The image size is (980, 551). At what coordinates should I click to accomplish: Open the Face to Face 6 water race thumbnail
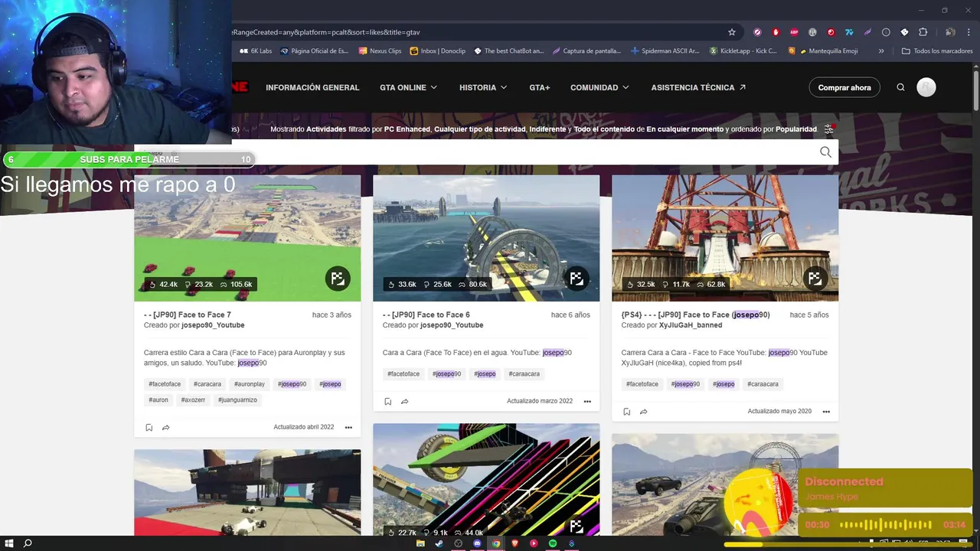tap(486, 238)
